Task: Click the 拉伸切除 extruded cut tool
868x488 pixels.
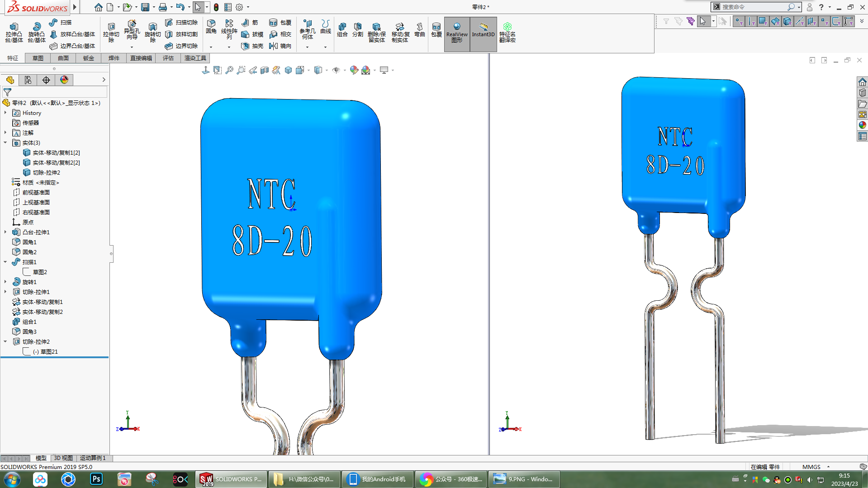Action: [111, 32]
